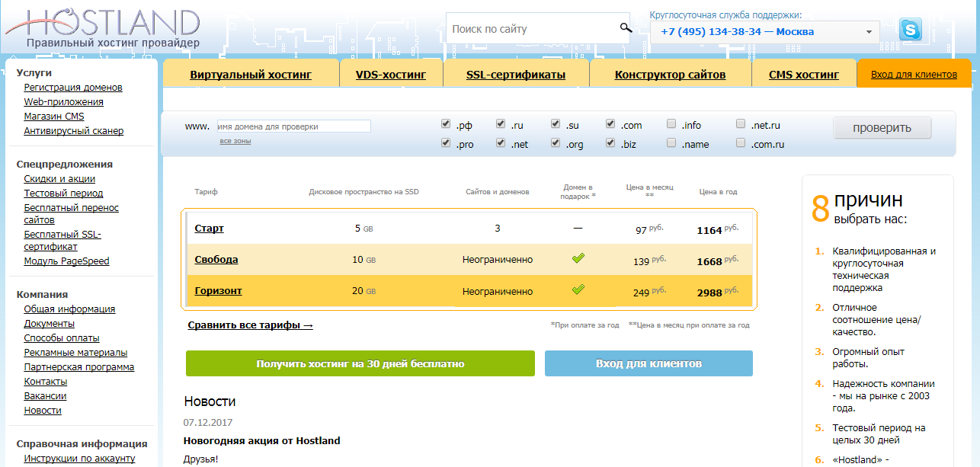Enable the .name domain checkbox
980x467 pixels.
click(x=671, y=142)
